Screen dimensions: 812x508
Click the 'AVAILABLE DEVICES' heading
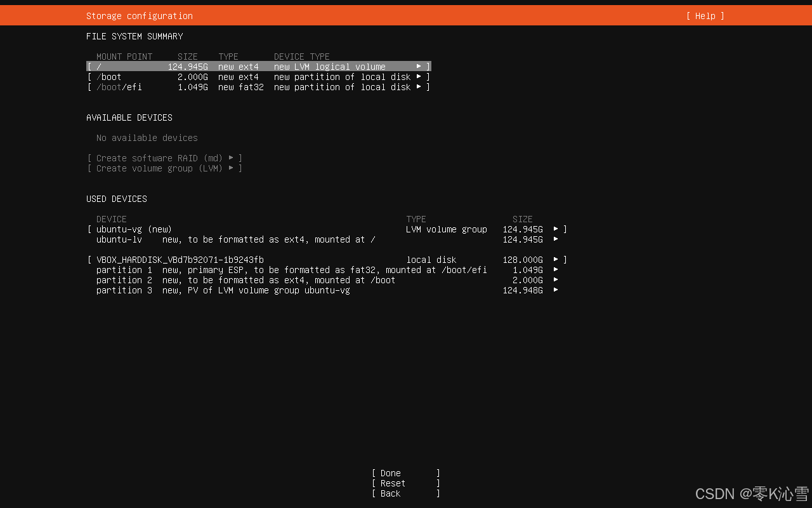[129, 117]
